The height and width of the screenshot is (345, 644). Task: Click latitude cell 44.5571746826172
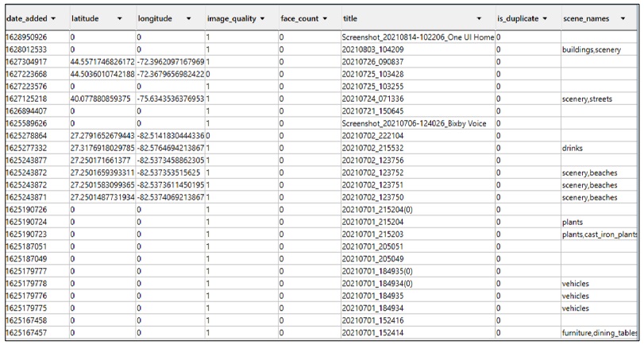[x=102, y=61]
